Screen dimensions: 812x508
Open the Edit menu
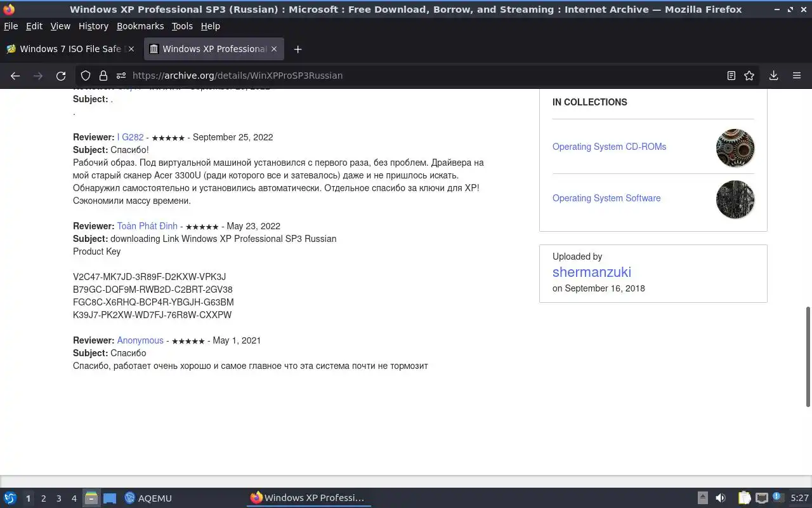click(34, 26)
